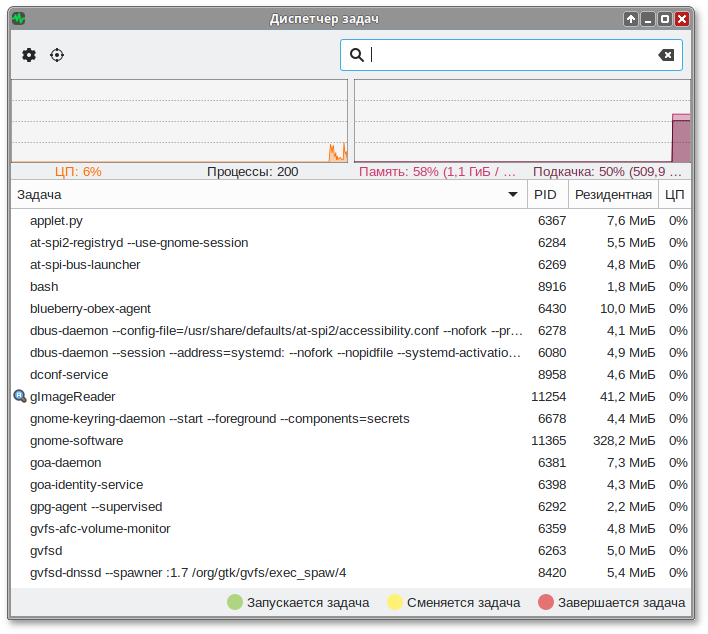Click the task manager titlebar app icon
This screenshot has width=708, height=634.
(x=19, y=19)
